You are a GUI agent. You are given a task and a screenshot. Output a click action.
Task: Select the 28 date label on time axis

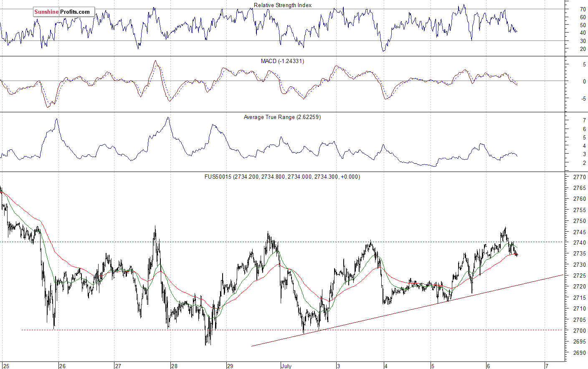click(x=174, y=366)
